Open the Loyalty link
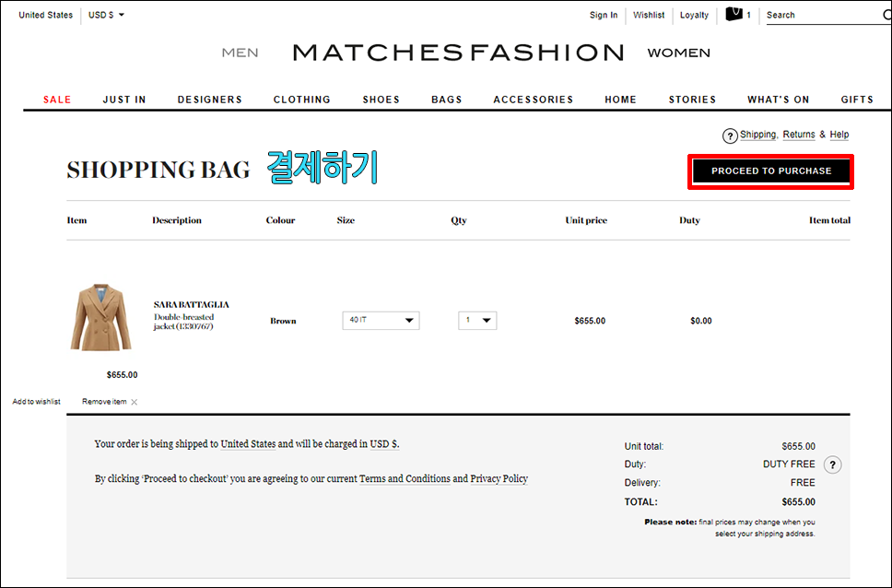Viewport: 892px width, 588px height. (x=694, y=15)
